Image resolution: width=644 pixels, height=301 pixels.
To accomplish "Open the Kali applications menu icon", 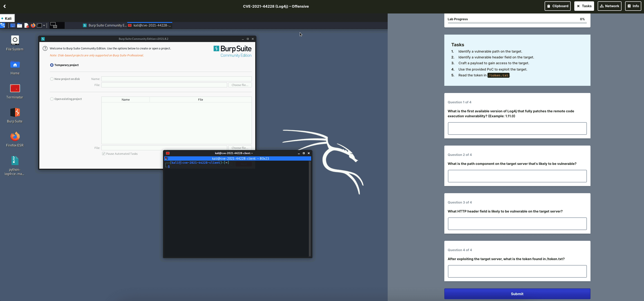I will coord(3,25).
